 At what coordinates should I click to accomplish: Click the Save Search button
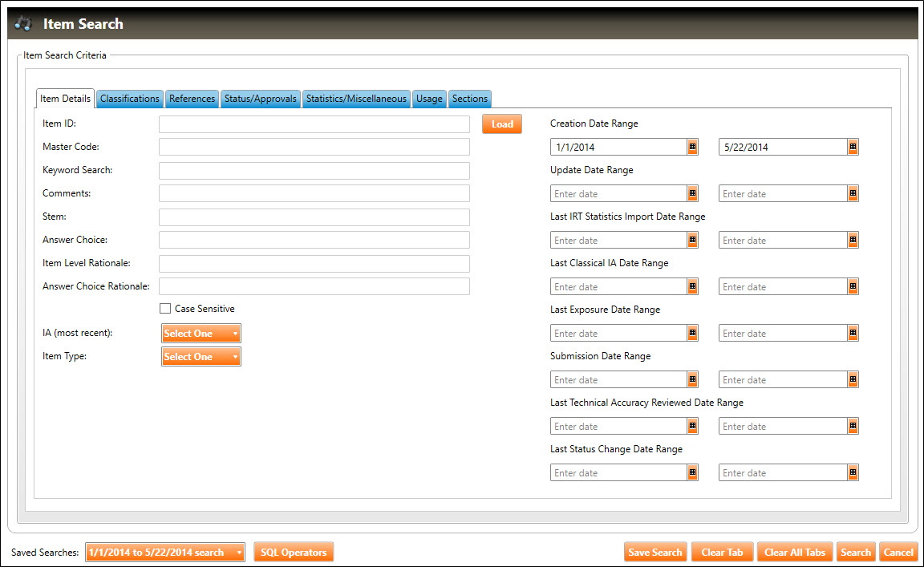655,553
